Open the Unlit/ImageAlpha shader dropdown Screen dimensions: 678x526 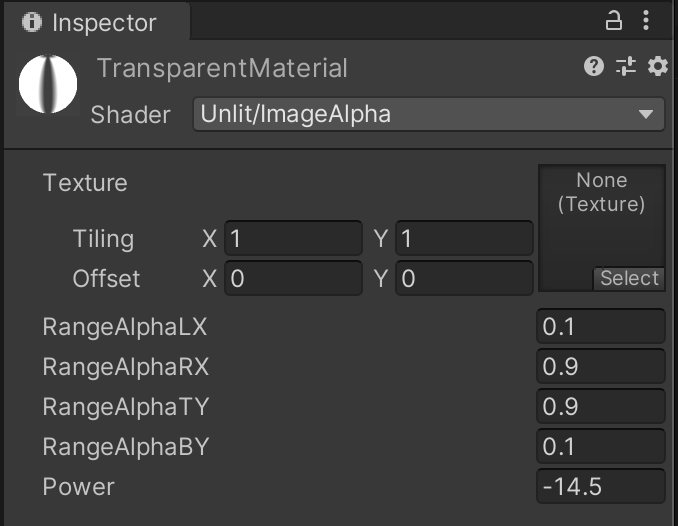(429, 114)
